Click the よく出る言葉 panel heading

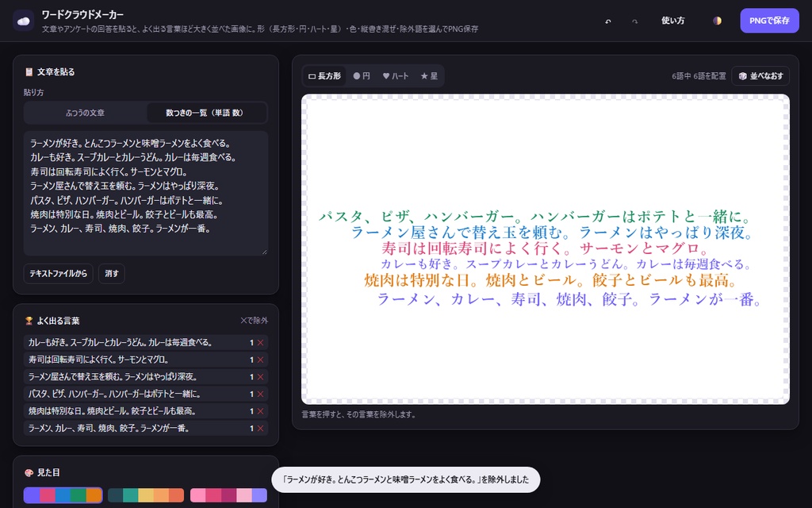click(x=58, y=321)
